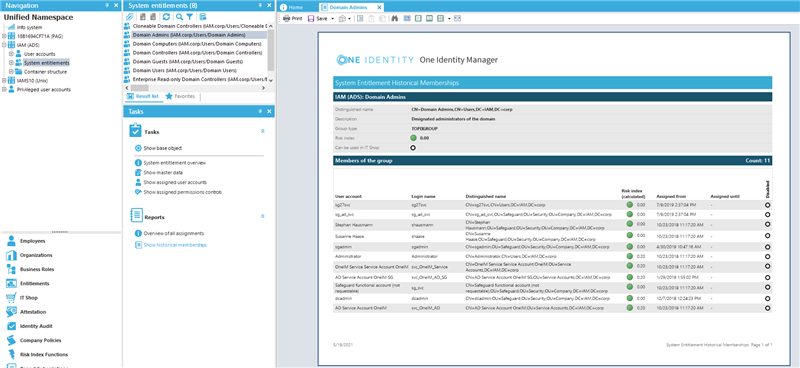Click the Employees category icon
800x368 pixels.
pos(11,241)
